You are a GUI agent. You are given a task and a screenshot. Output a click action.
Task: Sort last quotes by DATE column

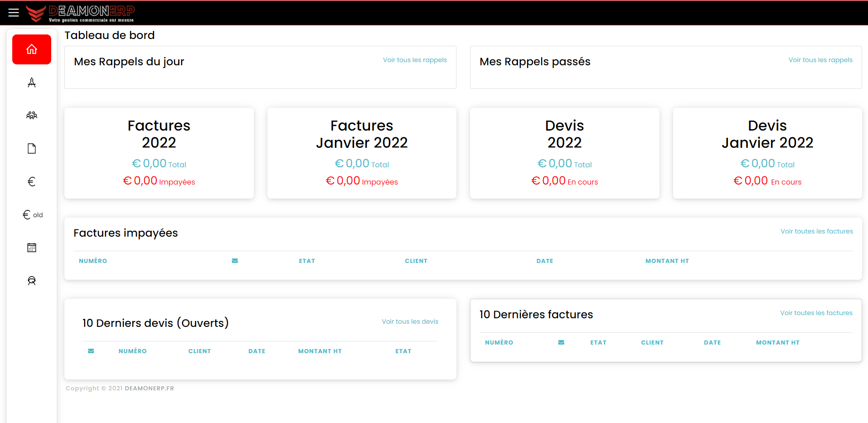pos(257,351)
